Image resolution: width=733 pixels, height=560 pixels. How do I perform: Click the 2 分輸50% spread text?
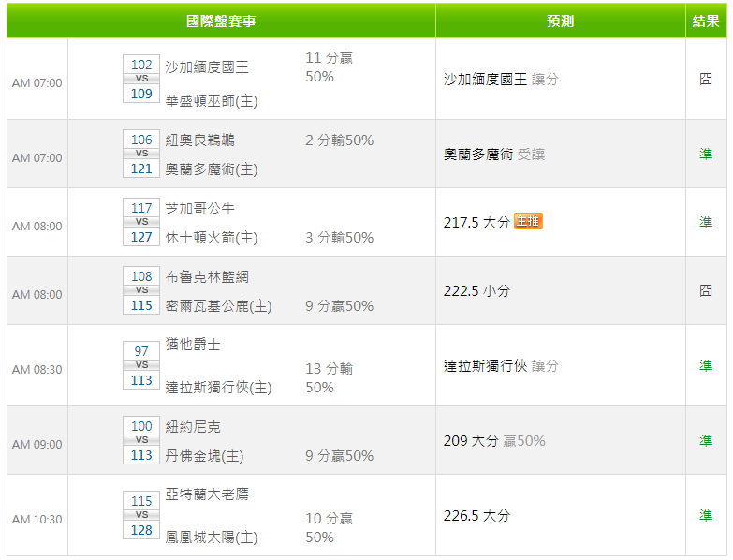(x=340, y=140)
